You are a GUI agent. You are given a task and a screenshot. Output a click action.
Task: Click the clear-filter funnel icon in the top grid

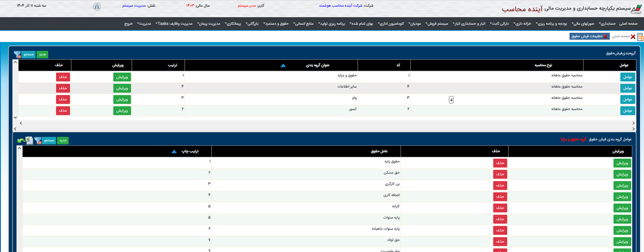tap(17, 54)
